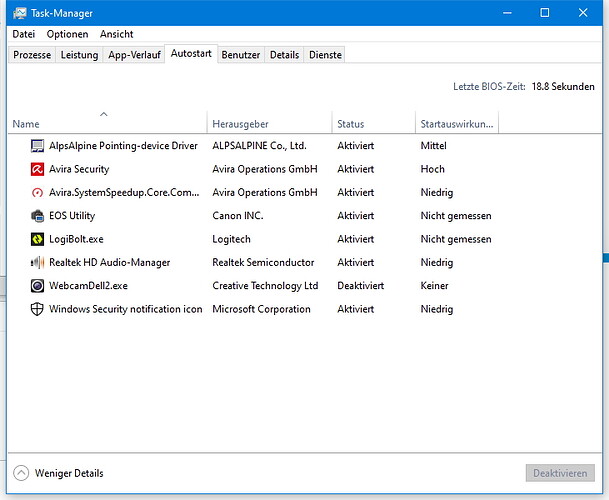Sort by the Status column header
Image resolution: width=609 pixels, height=500 pixels.
tap(374, 122)
